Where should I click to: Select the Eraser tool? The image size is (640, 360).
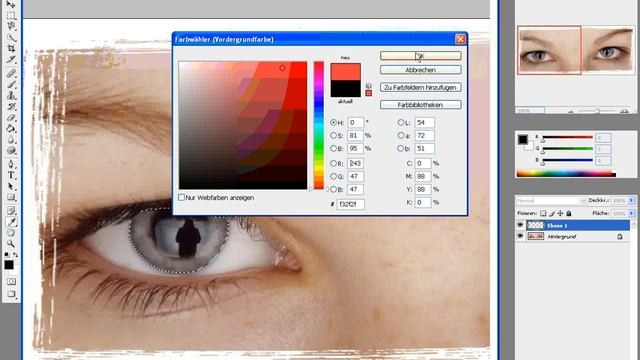pos(11,118)
